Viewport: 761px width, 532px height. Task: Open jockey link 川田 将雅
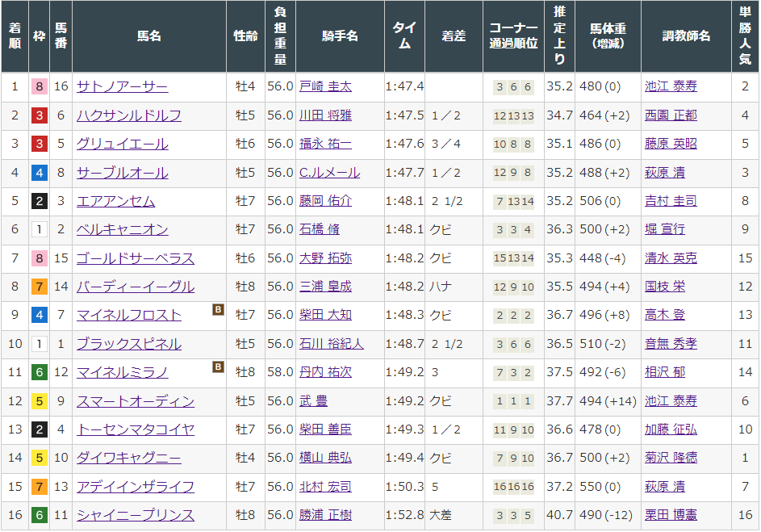[325, 115]
